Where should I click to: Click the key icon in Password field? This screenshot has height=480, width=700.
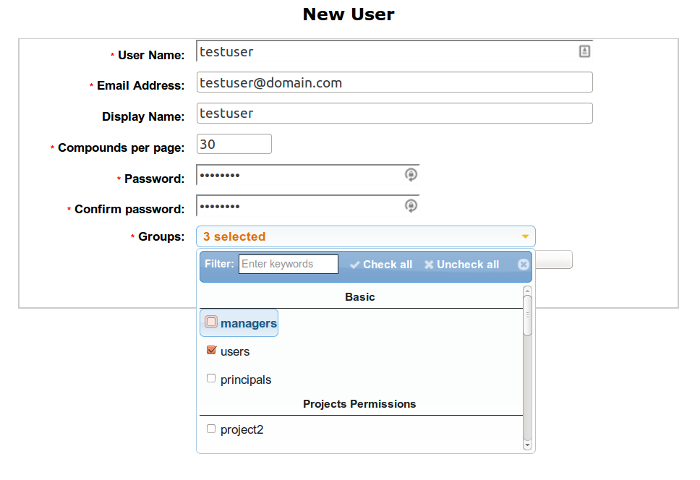point(411,175)
